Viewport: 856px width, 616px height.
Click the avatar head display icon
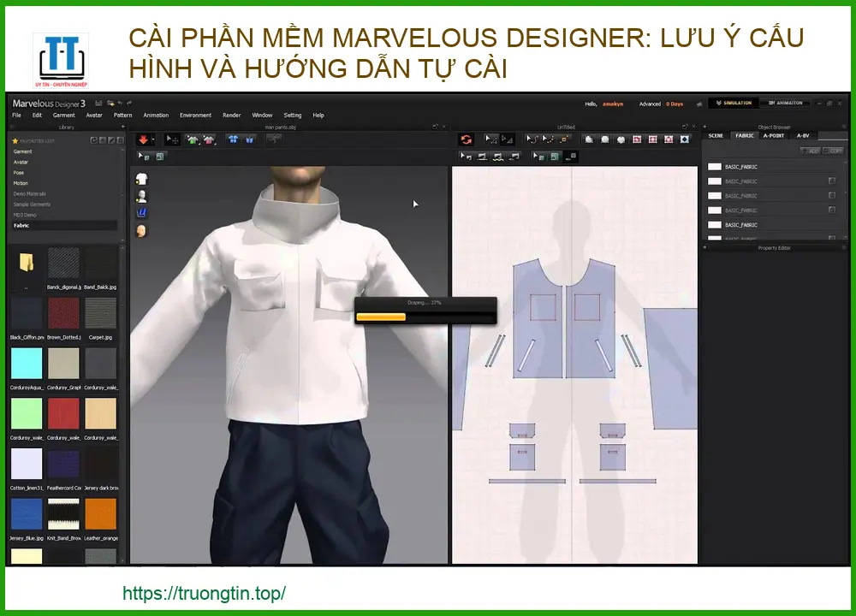(x=141, y=230)
